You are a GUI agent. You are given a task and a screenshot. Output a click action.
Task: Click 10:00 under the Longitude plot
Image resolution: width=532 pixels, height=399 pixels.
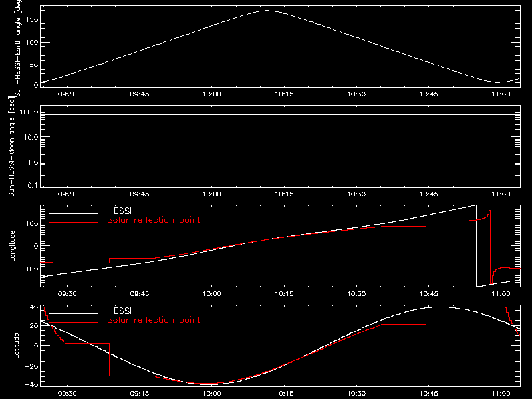(211, 294)
